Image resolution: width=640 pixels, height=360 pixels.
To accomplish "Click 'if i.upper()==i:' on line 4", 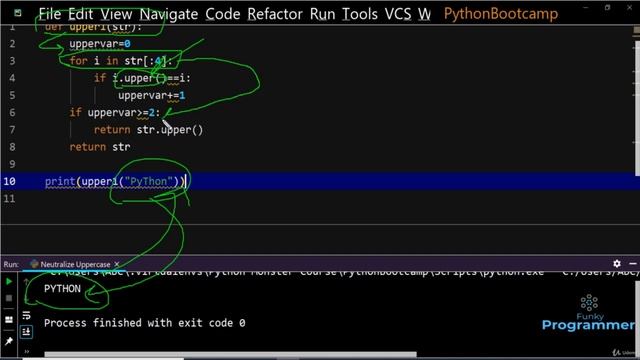I will [142, 78].
